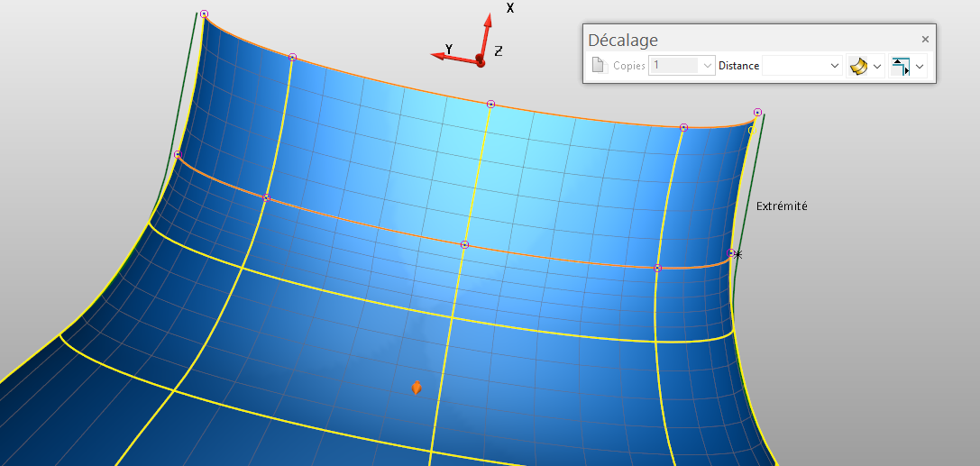Click the Copies page icon
980x466 pixels.
[x=600, y=66]
